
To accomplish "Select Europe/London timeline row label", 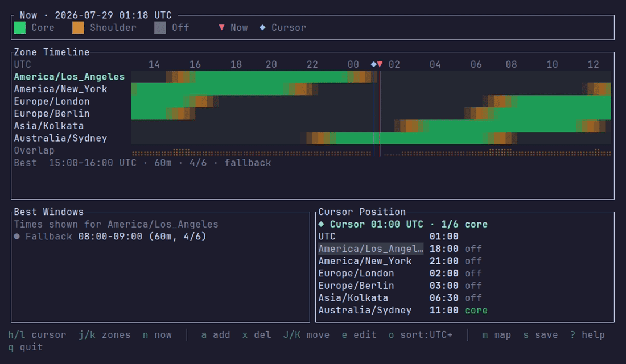I will tap(51, 101).
